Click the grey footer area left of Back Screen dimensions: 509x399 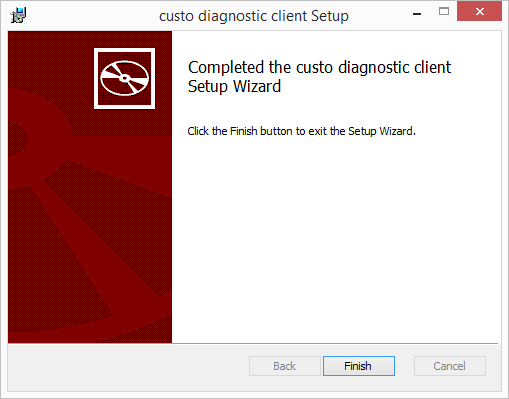(x=128, y=367)
